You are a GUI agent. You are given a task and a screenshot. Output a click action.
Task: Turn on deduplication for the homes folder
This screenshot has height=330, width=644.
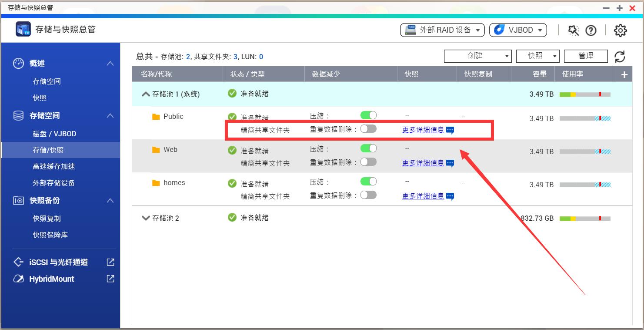(368, 195)
